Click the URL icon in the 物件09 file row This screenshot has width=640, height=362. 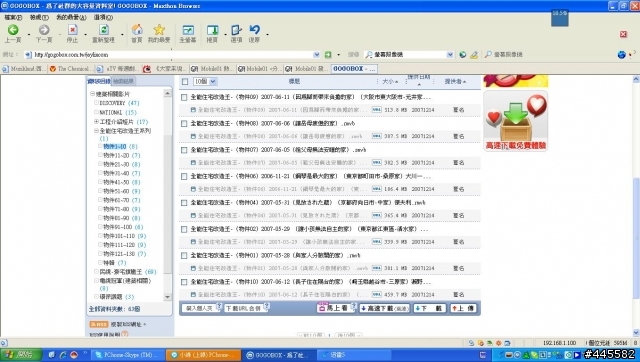[x=376, y=110]
